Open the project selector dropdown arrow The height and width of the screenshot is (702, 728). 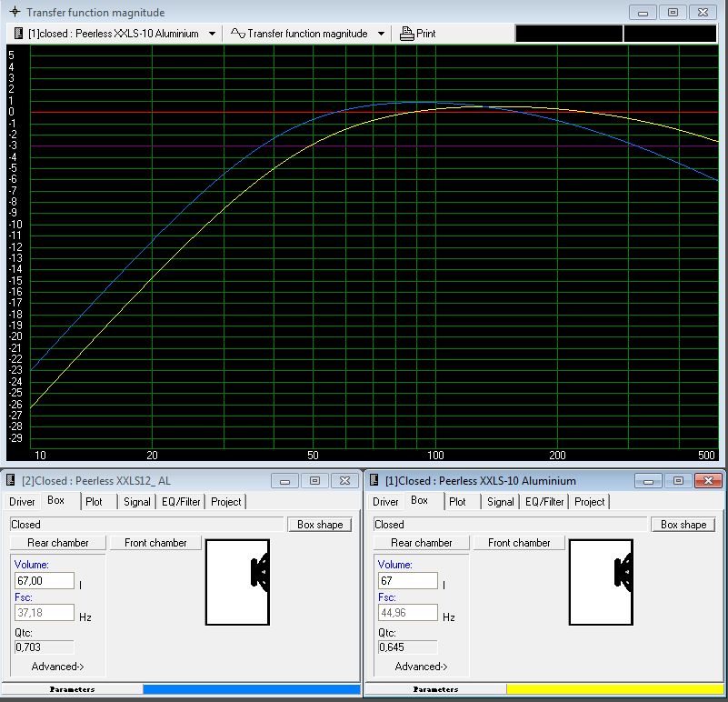(x=212, y=34)
